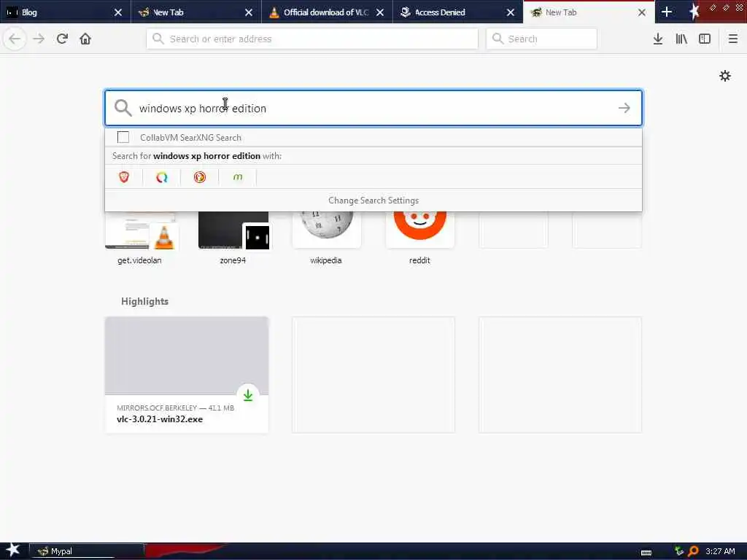This screenshot has width=747, height=560.
Task: Click the star icon beside new tab button
Action: point(694,12)
